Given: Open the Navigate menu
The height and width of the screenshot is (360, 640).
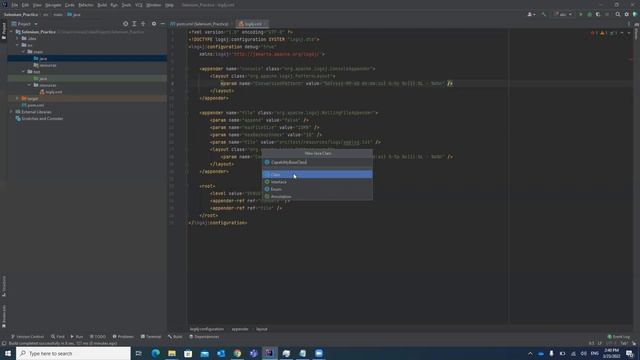Looking at the screenshot, I should click(x=53, y=5).
